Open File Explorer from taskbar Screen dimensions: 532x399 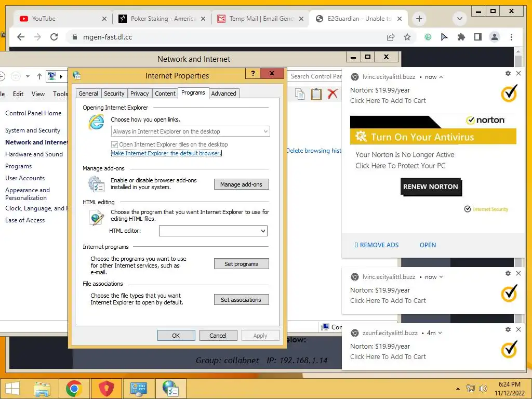pos(42,389)
